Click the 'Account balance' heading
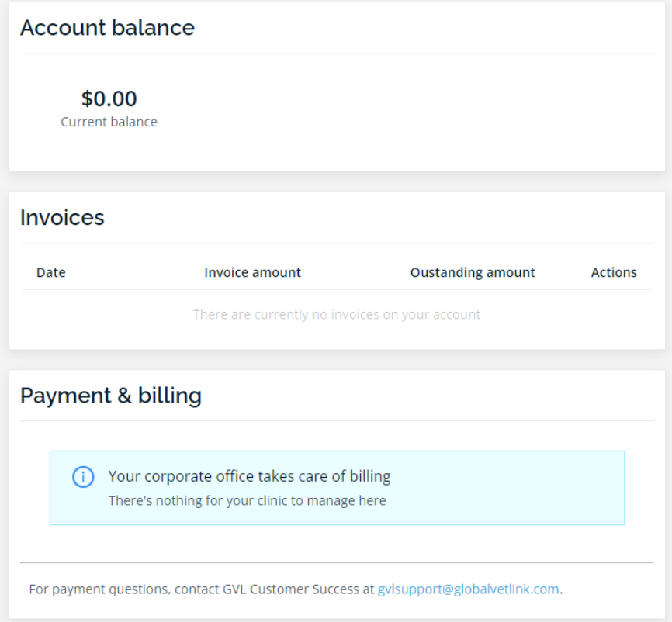The width and height of the screenshot is (672, 622). point(108,28)
